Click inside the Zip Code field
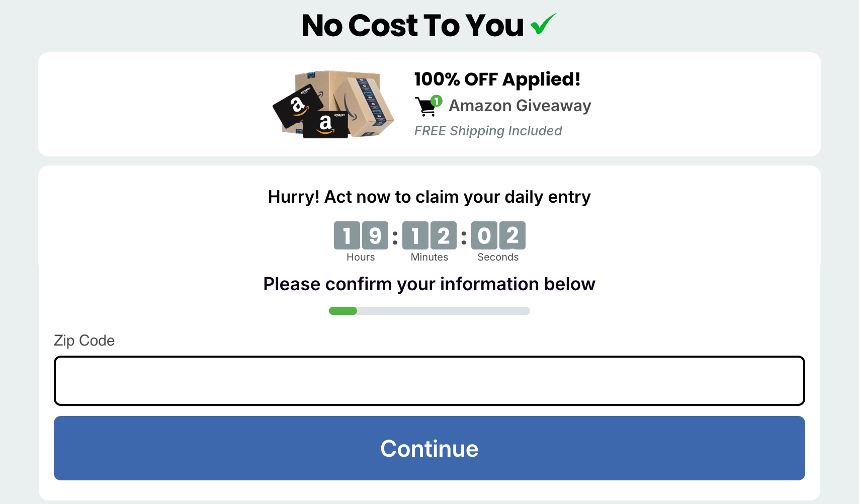The image size is (859, 504). [x=429, y=381]
